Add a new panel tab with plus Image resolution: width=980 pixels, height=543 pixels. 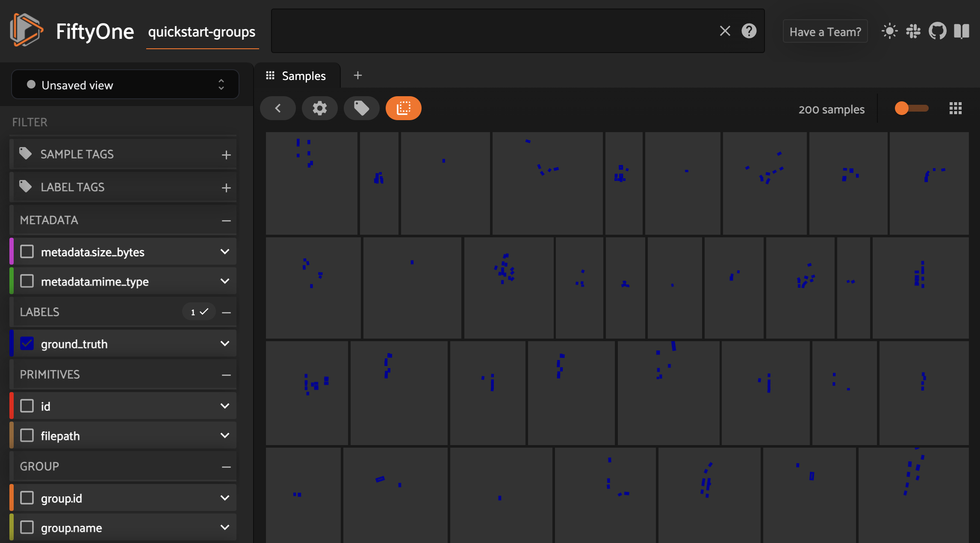[x=358, y=75]
